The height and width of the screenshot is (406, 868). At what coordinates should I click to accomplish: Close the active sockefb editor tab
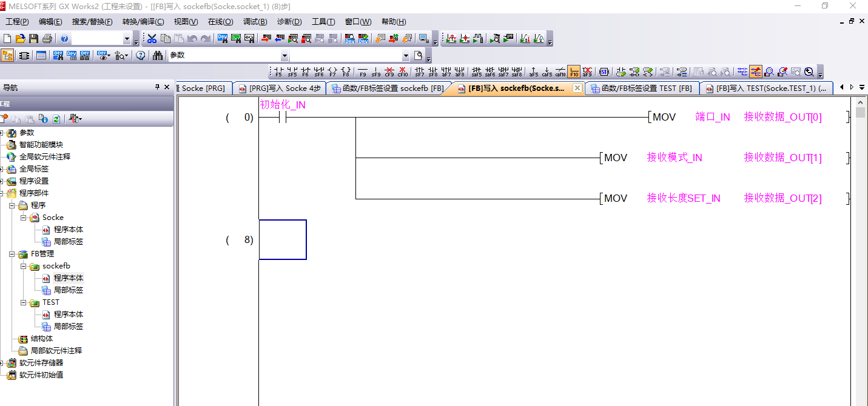(577, 88)
